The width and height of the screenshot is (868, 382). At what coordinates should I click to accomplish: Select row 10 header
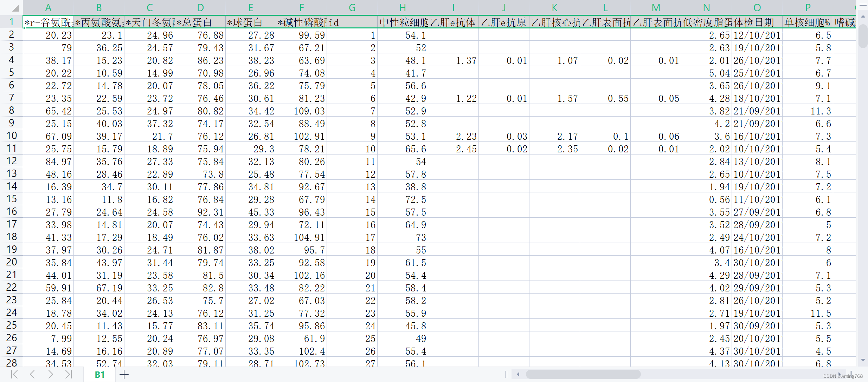point(11,136)
